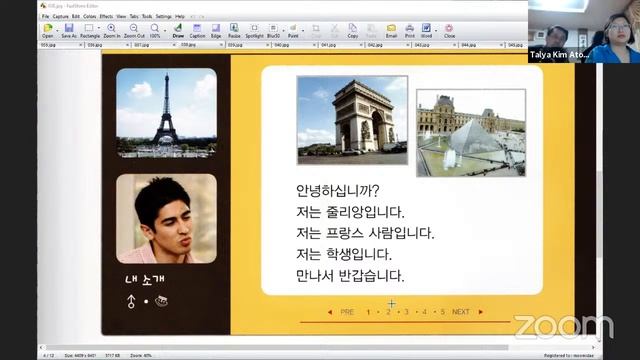Screen dimensions: 640x360
Task: Expand the Rectangle tool dropdown arrow
Action: tap(99, 29)
